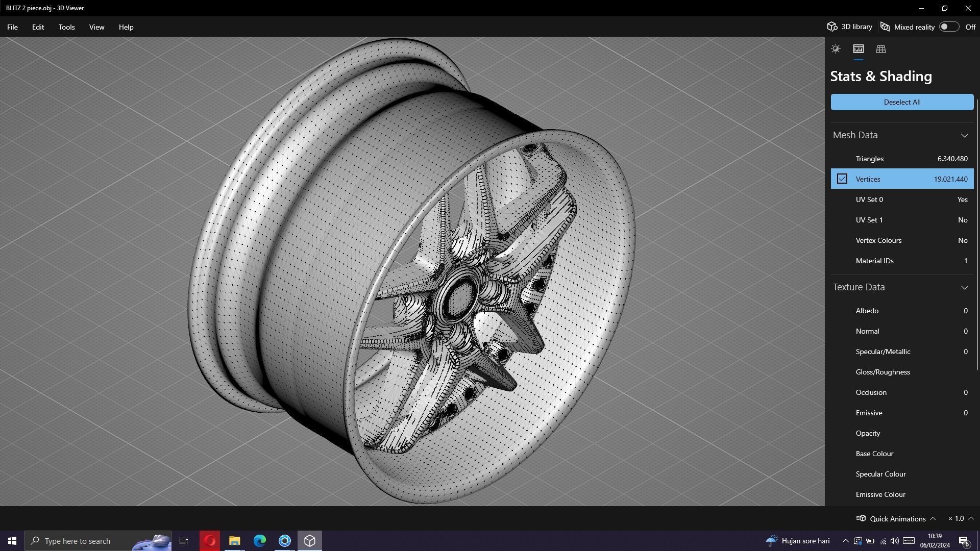Screen dimensions: 980x551
Task: Click the Quick Animations icon
Action: [861, 518]
